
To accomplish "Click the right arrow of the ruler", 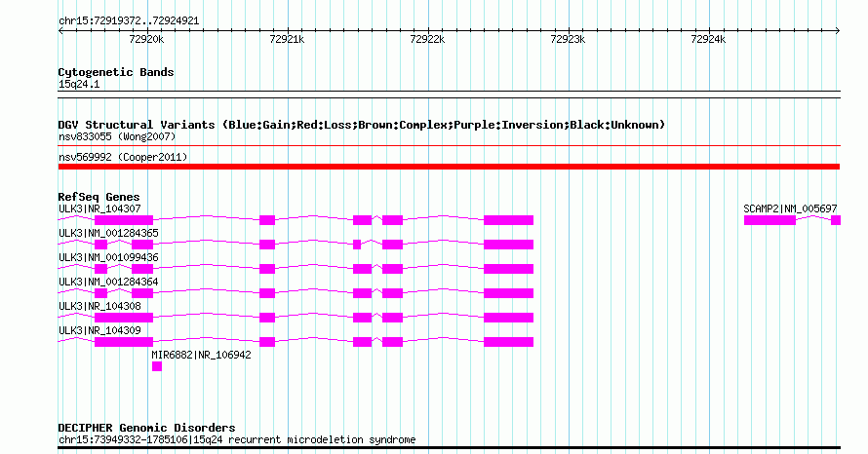I will pos(838,30).
